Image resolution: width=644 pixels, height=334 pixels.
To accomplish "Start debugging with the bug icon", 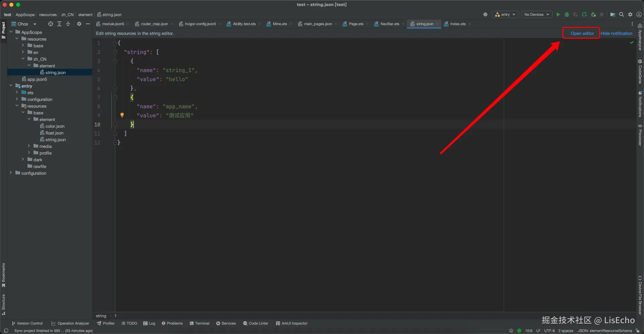I will click(x=567, y=14).
